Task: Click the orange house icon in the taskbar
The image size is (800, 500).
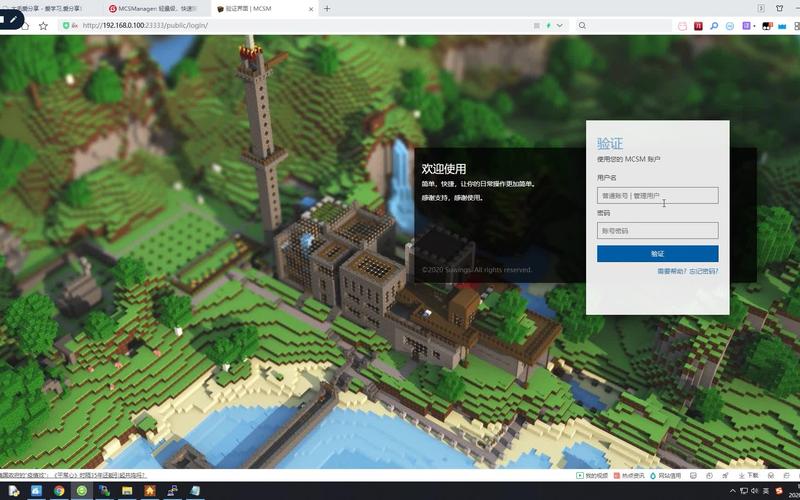Action: (x=150, y=491)
